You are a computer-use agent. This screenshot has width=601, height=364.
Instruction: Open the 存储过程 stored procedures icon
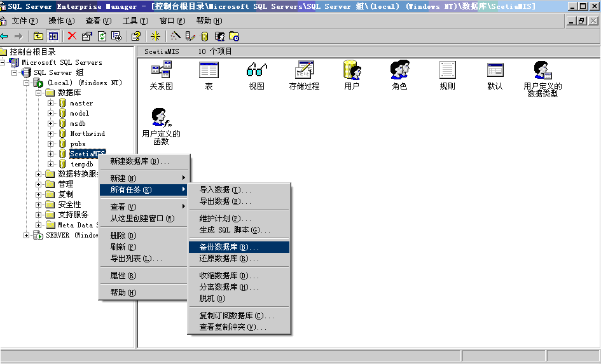(304, 71)
